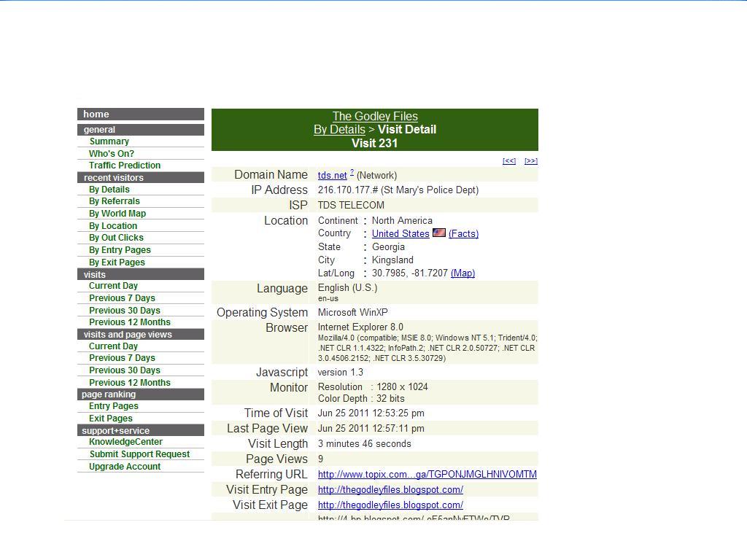Image resolution: width=747 pixels, height=560 pixels.
Task: Click the Continent value North America
Action: point(402,220)
